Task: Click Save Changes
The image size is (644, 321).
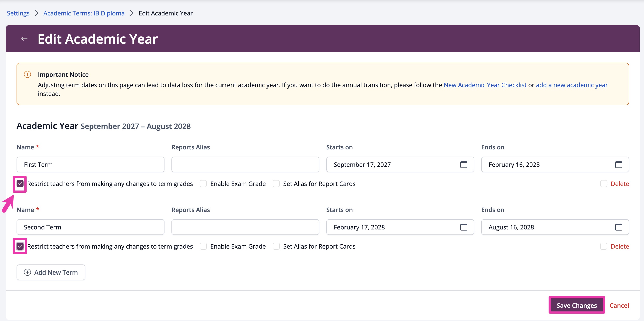Action: click(576, 305)
